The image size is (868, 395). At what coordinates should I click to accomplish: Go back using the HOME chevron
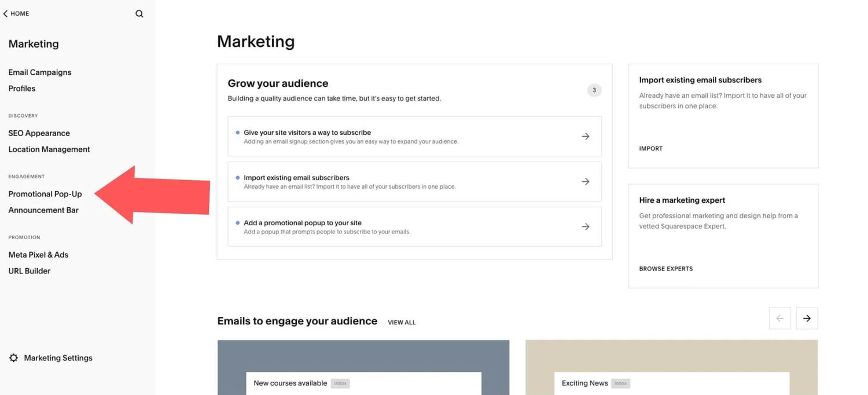(x=16, y=13)
